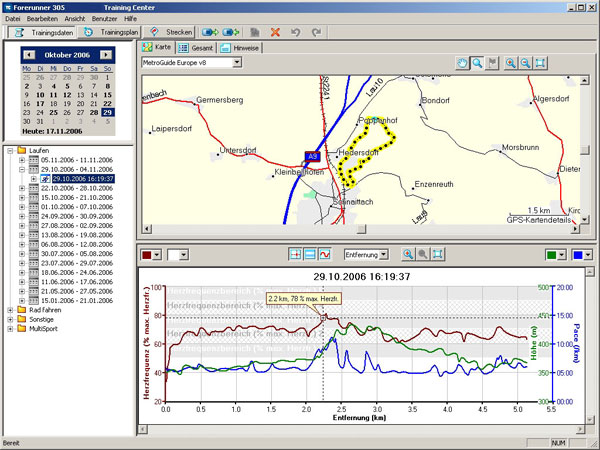The image size is (600, 450).
Task: Open the Strecken view
Action: (x=170, y=33)
